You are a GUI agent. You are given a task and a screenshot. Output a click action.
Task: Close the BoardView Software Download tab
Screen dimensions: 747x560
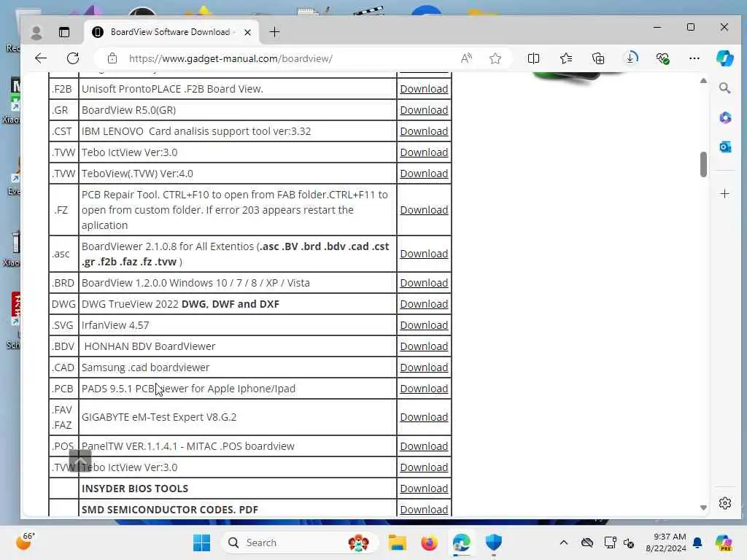pyautogui.click(x=247, y=32)
